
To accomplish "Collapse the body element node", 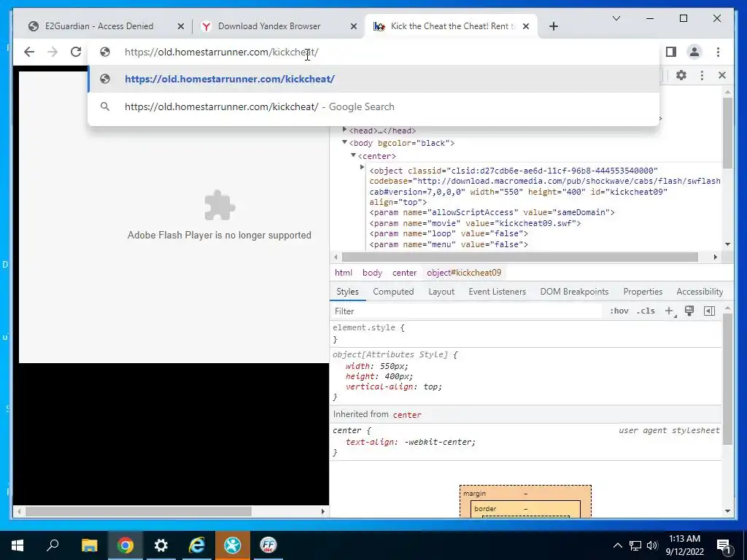I will point(344,142).
